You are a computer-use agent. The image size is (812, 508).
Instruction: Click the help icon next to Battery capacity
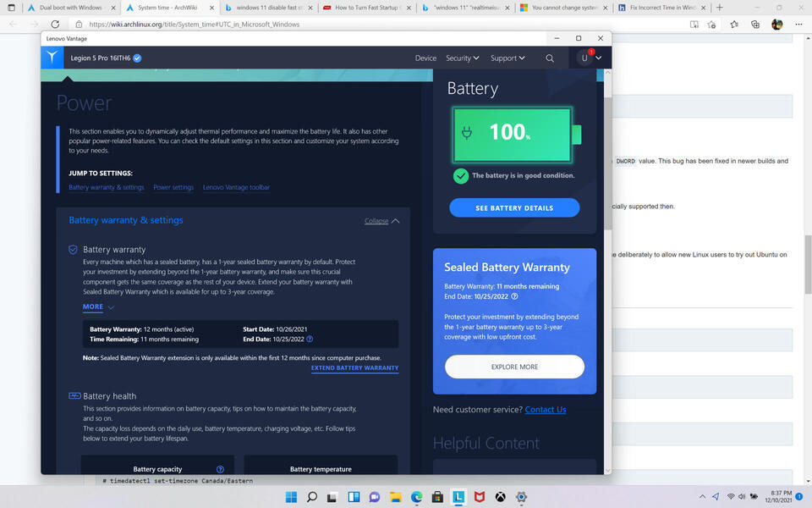click(x=220, y=469)
